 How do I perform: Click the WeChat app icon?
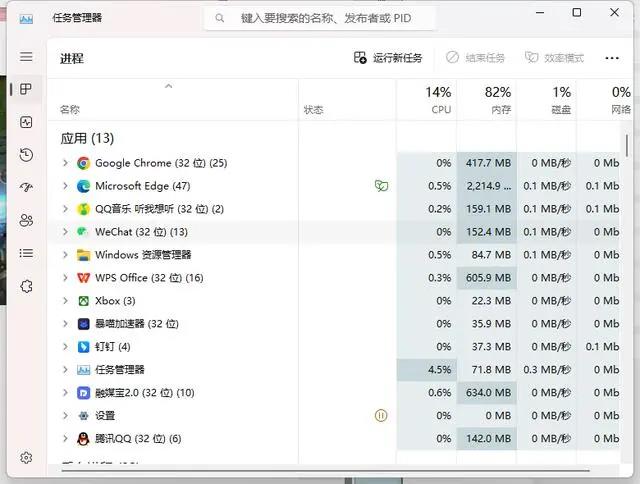[83, 232]
